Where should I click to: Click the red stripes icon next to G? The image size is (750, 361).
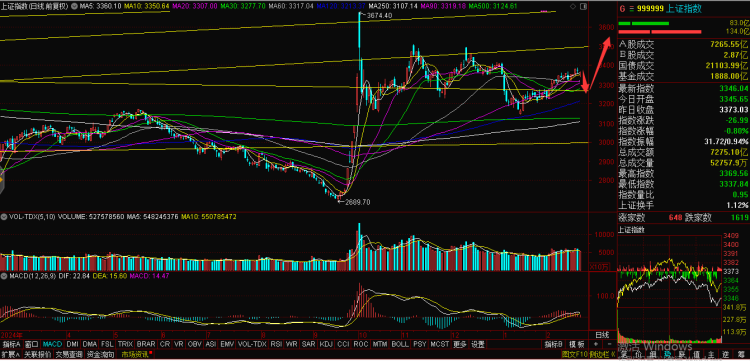pos(632,9)
